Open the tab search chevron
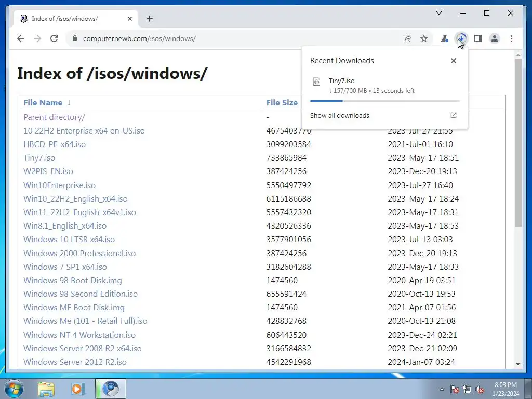 439,13
